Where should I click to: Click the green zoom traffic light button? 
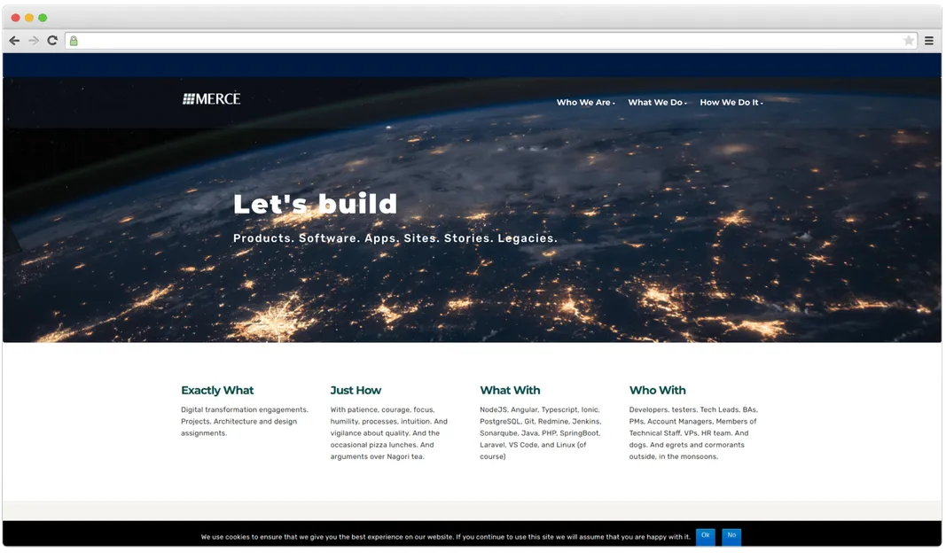pos(41,17)
